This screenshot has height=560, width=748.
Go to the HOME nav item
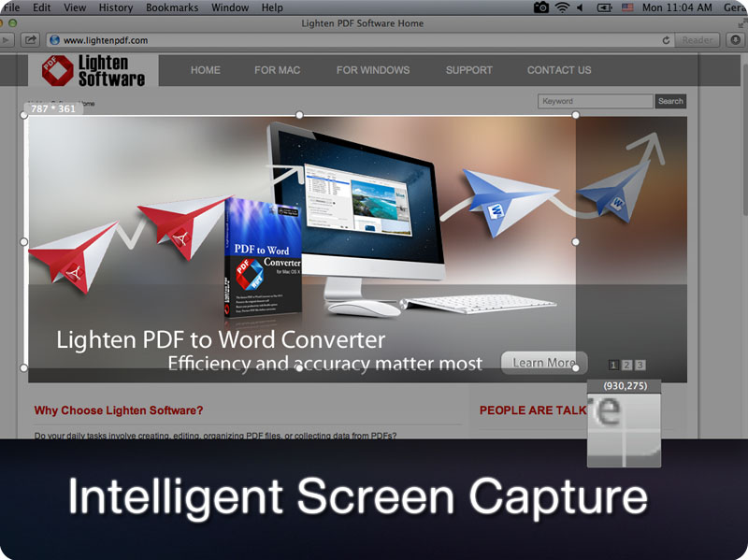(x=206, y=70)
